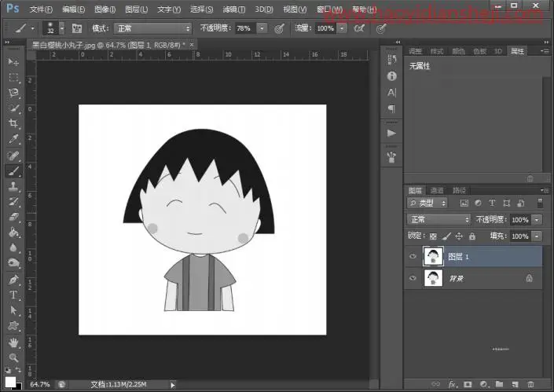Select the Polygonal Lasso tool
The width and height of the screenshot is (554, 392).
[13, 93]
